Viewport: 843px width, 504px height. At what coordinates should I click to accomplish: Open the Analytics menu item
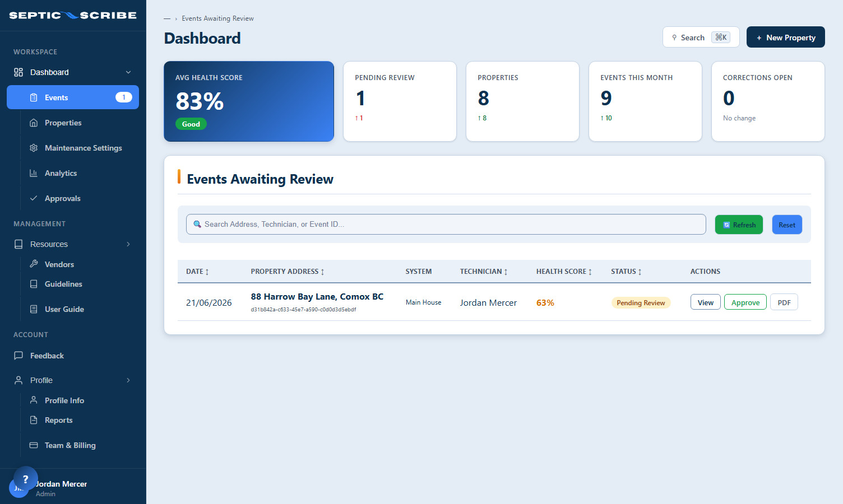(73, 173)
